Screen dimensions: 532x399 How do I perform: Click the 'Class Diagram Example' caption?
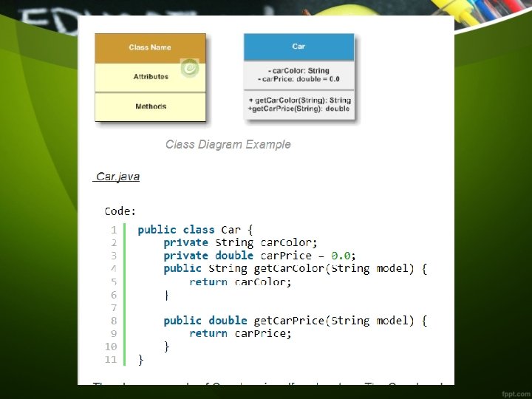pos(228,145)
